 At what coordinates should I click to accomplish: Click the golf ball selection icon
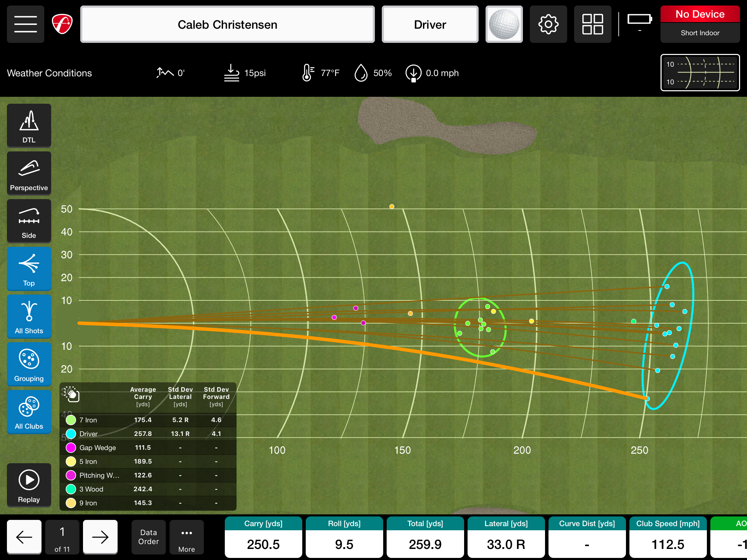tap(504, 24)
